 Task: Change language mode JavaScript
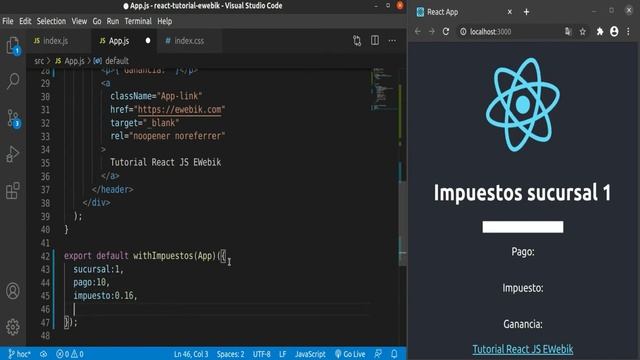pos(310,354)
